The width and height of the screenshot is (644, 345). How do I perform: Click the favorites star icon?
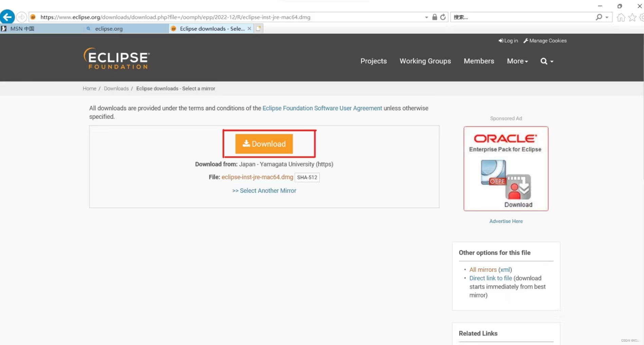coord(632,17)
